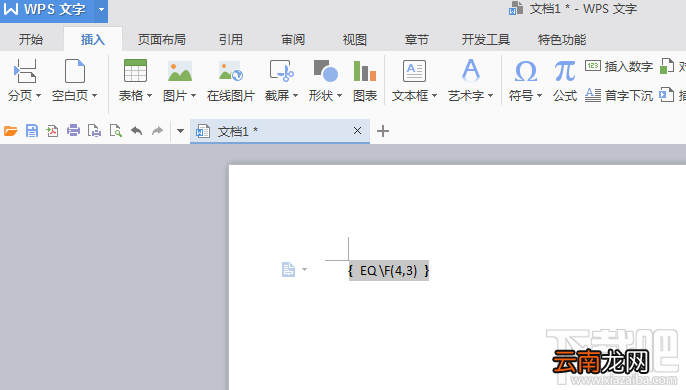Expand the WordArt (艺术字) dropdown arrow

coord(490,95)
